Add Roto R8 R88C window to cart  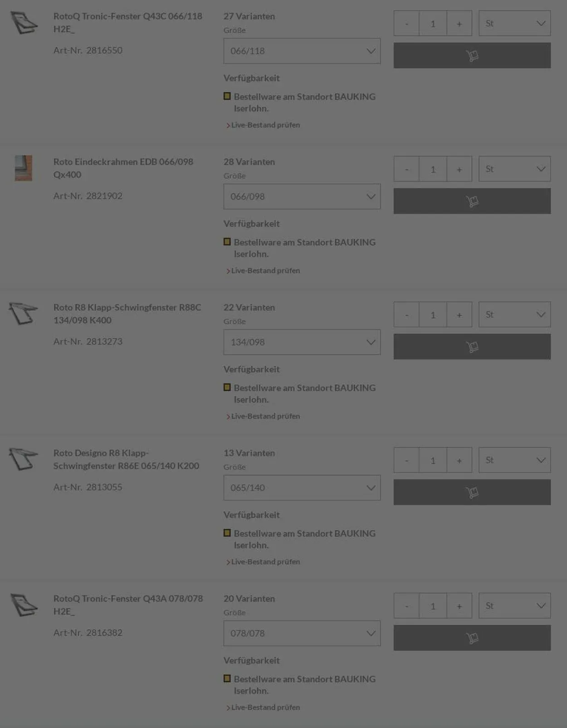click(x=472, y=347)
